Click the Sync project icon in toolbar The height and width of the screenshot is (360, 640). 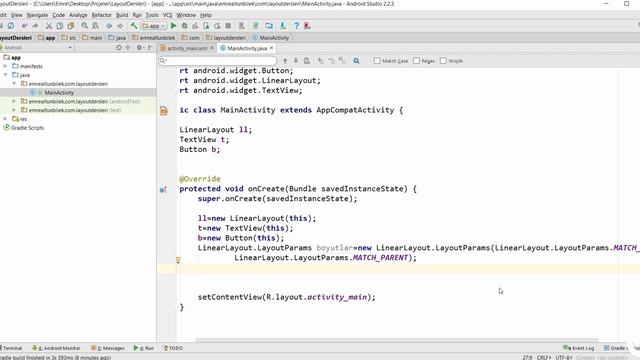pos(11,26)
